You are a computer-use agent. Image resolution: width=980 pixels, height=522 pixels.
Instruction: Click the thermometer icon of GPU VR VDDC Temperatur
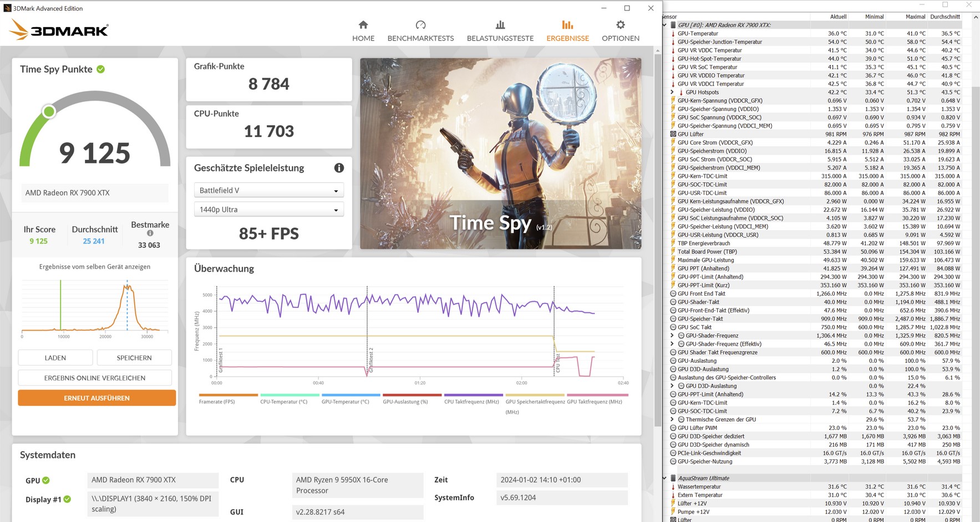point(673,50)
